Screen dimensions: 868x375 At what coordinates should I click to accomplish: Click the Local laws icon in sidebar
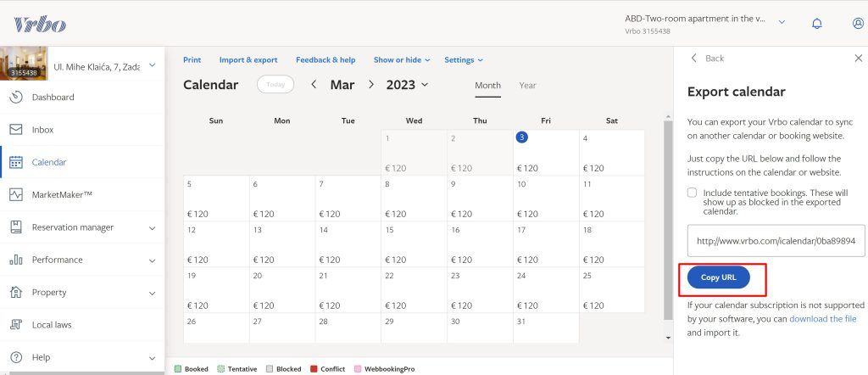15,325
